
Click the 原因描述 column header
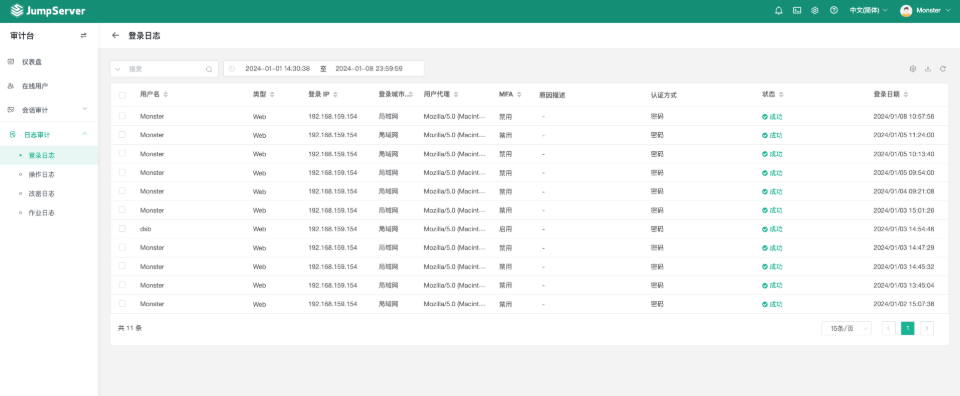click(552, 95)
